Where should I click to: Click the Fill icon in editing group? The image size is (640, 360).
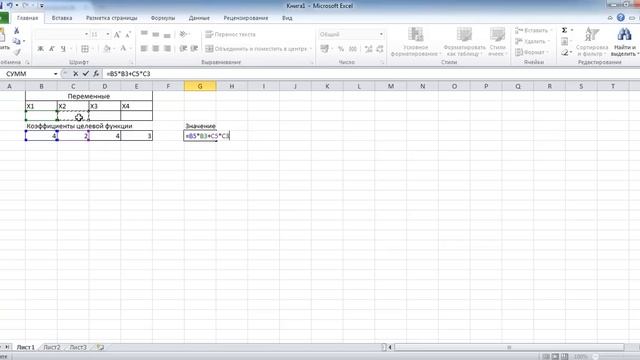(564, 41)
